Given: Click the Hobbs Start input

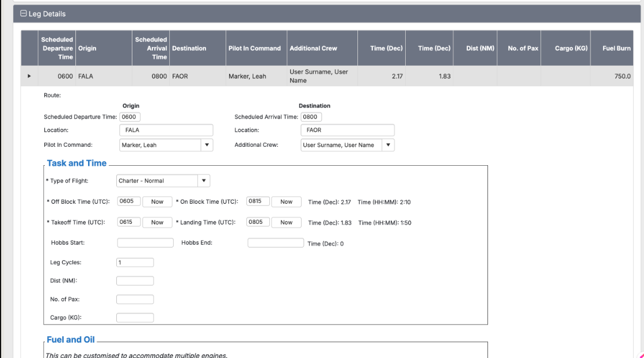Looking at the screenshot, I should [x=145, y=243].
